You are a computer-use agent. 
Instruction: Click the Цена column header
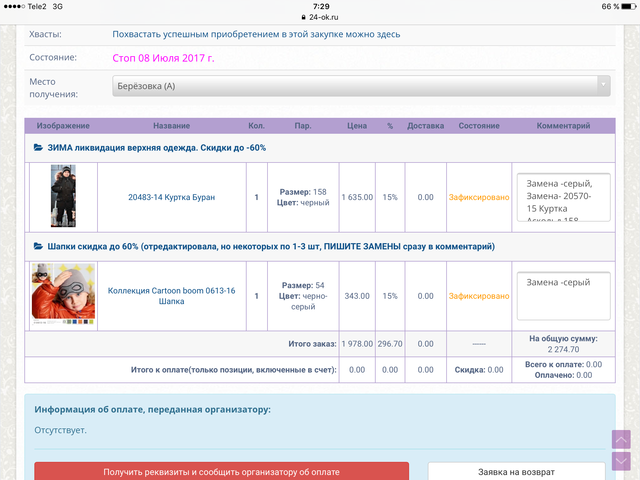(x=357, y=125)
